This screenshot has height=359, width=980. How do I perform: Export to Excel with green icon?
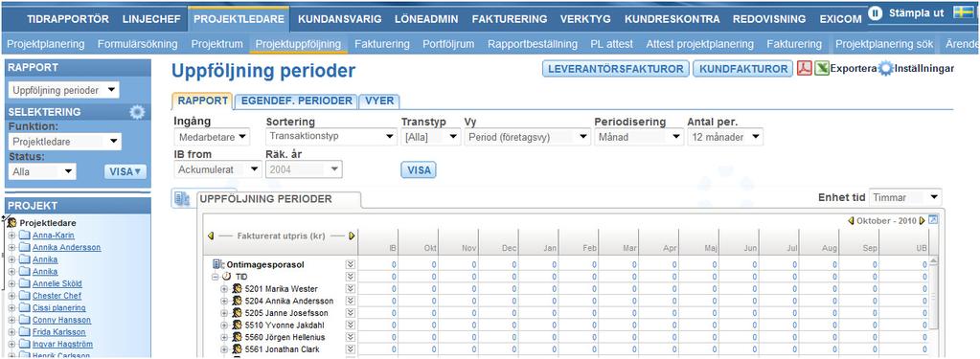point(822,68)
